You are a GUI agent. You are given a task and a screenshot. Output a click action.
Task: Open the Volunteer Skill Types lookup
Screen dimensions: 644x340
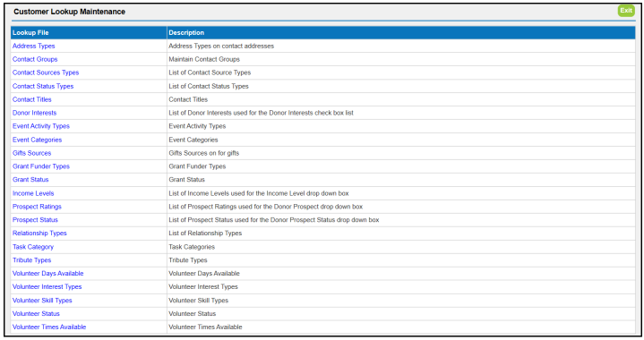(42, 301)
